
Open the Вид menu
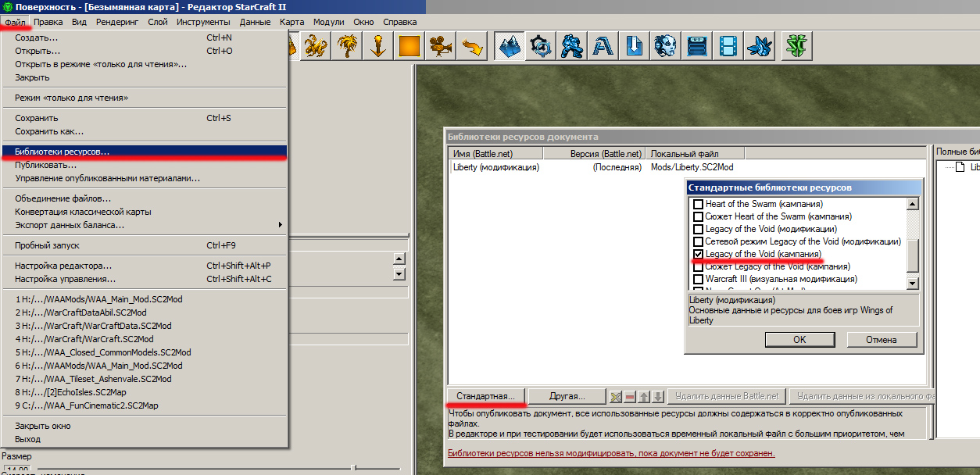tap(79, 22)
